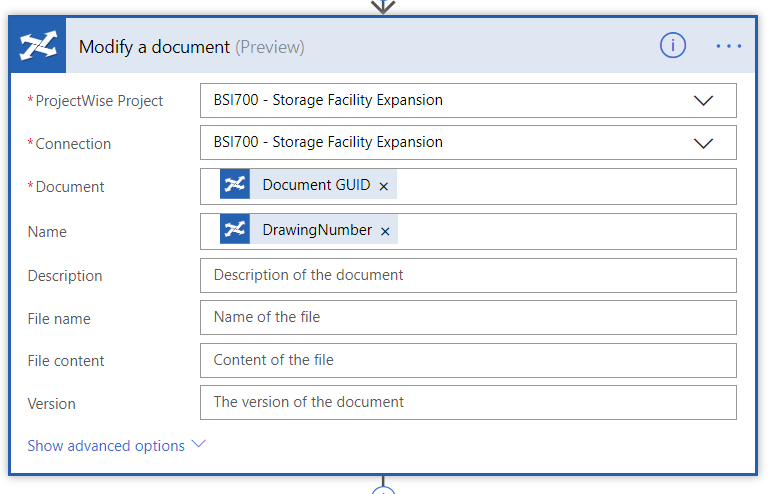
Task: Click the Document field label
Action: point(70,187)
